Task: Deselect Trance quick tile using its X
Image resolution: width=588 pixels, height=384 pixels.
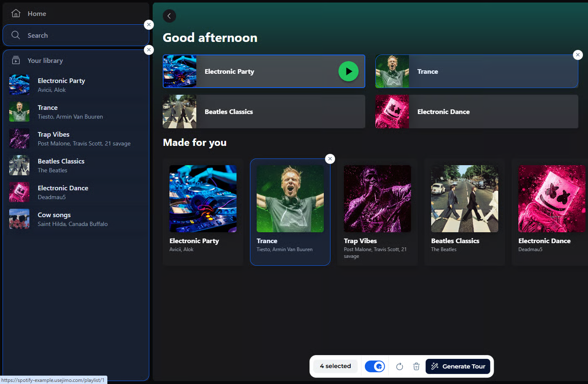Action: (x=578, y=55)
